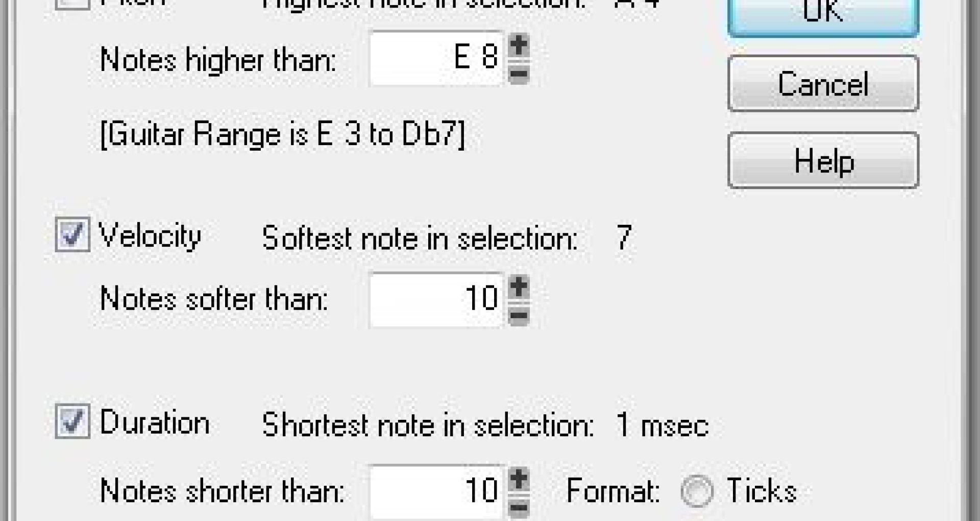Viewport: 980px width, 521px height.
Task: Increase the 'Notes softer than' velocity value
Action: click(x=519, y=287)
